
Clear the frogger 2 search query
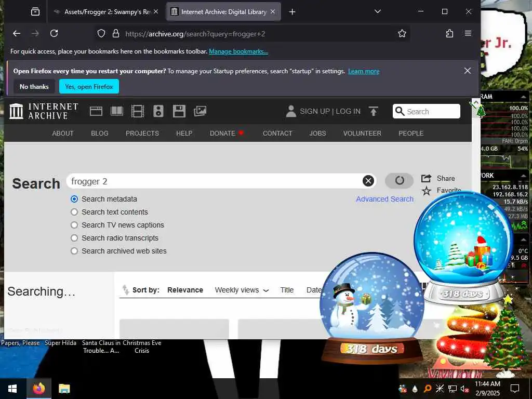368,181
